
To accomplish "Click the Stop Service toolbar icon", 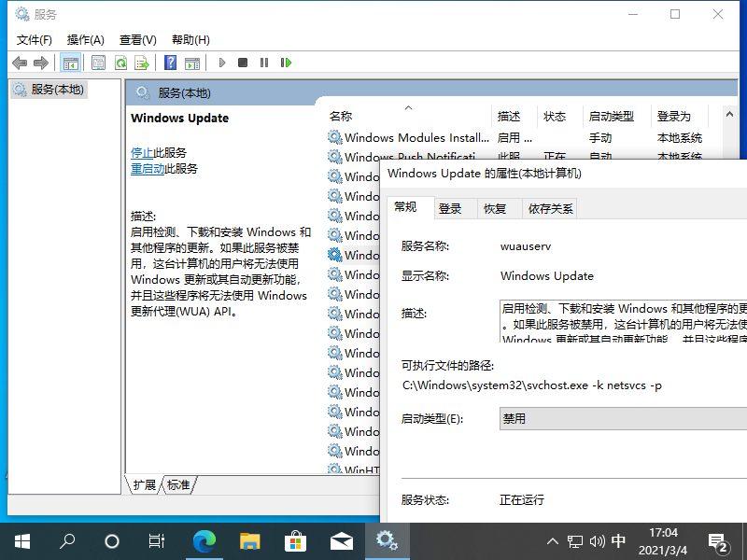I will [x=243, y=63].
